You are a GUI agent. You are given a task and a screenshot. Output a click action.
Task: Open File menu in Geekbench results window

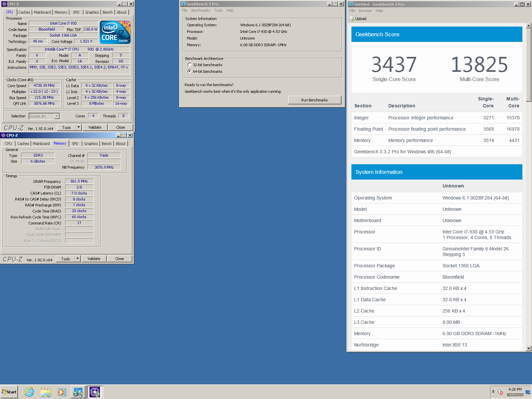(x=352, y=11)
